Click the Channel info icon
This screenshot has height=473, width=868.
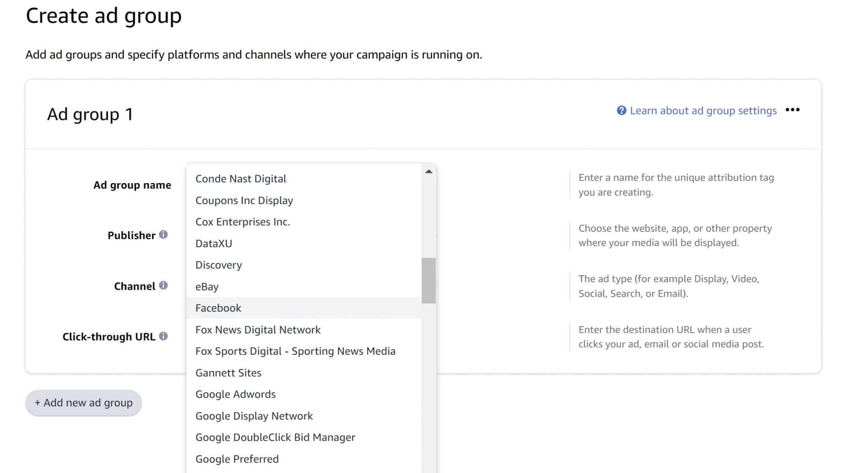163,285
